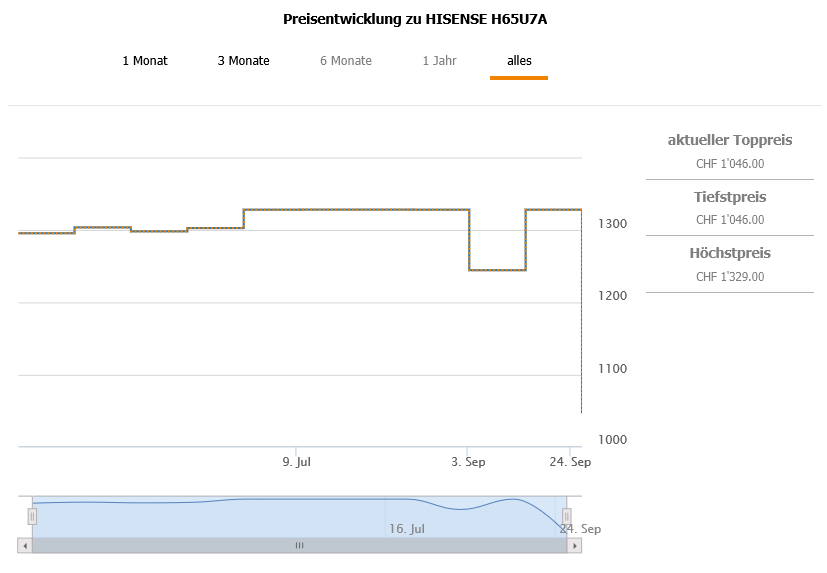Click the "9. Jul" x-axis label
Image resolution: width=827 pixels, height=573 pixels.
click(297, 462)
